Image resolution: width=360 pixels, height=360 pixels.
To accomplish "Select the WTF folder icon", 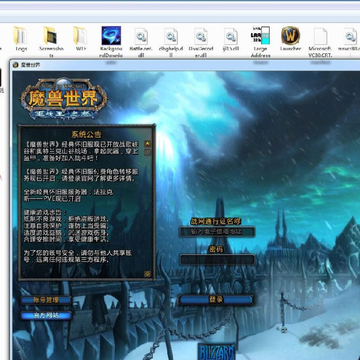I will [x=80, y=36].
